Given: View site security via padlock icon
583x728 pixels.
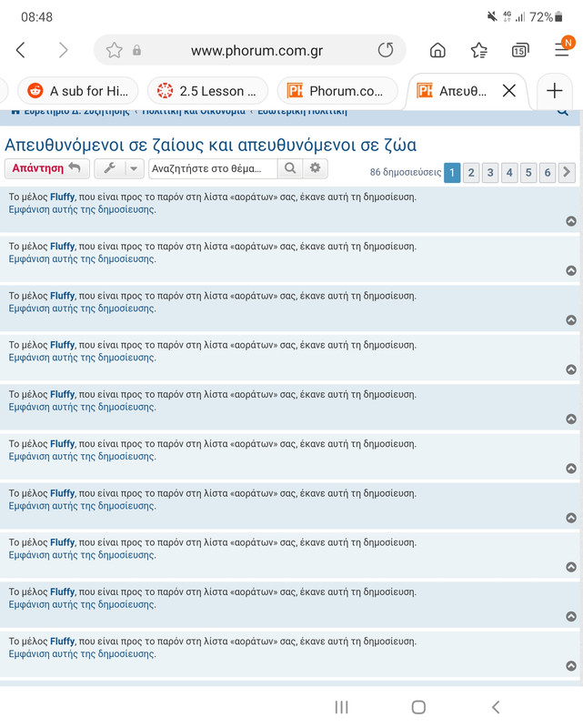Looking at the screenshot, I should click(x=136, y=50).
